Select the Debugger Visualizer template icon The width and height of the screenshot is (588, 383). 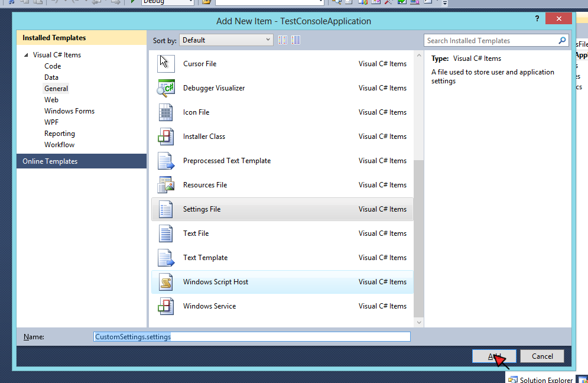click(165, 87)
